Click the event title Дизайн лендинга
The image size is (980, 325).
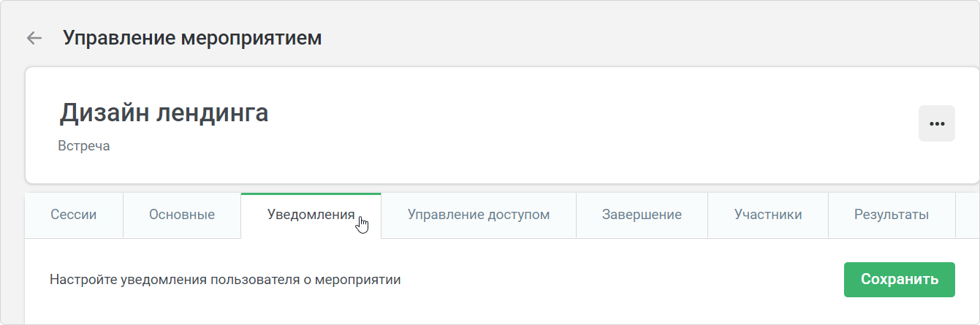click(x=164, y=112)
